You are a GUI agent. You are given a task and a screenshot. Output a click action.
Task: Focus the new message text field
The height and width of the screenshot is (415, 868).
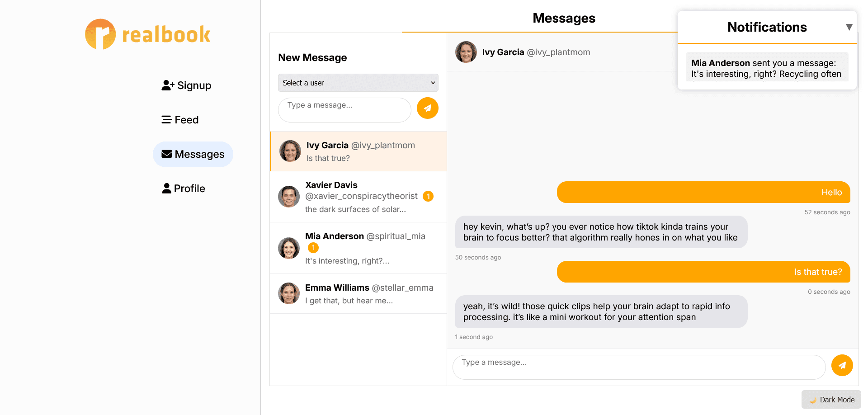click(344, 110)
